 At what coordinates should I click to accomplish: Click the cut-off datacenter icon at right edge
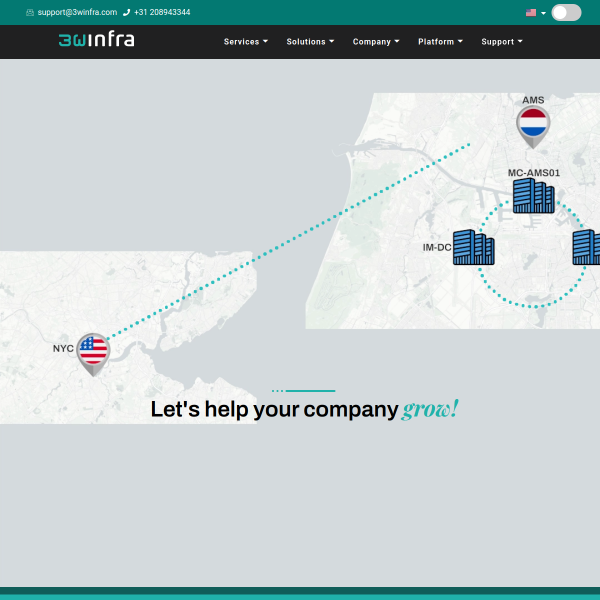pyautogui.click(x=586, y=247)
